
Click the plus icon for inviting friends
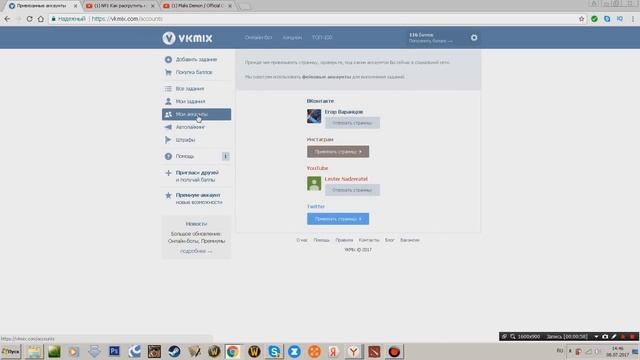[168, 173]
